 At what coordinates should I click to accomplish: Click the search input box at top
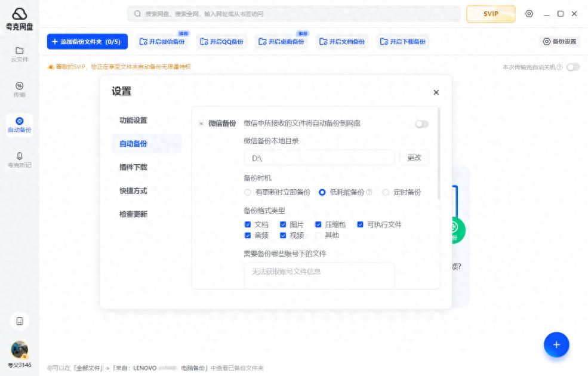293,14
